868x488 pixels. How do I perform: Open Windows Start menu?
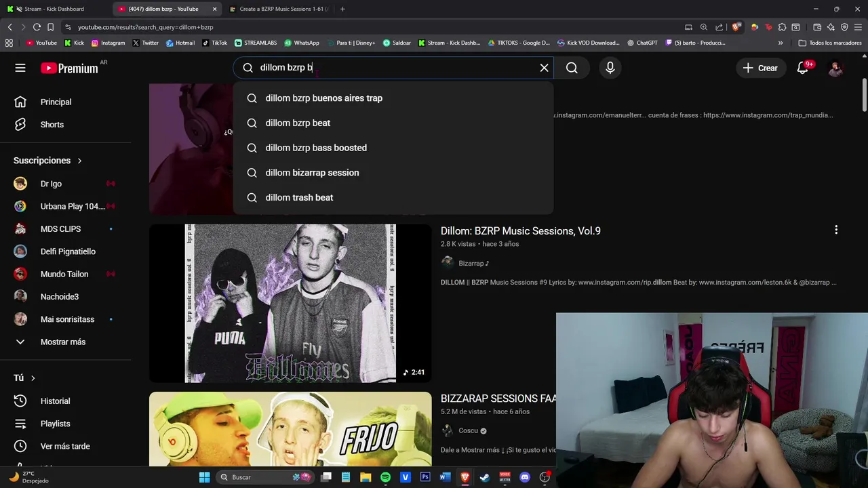(204, 477)
